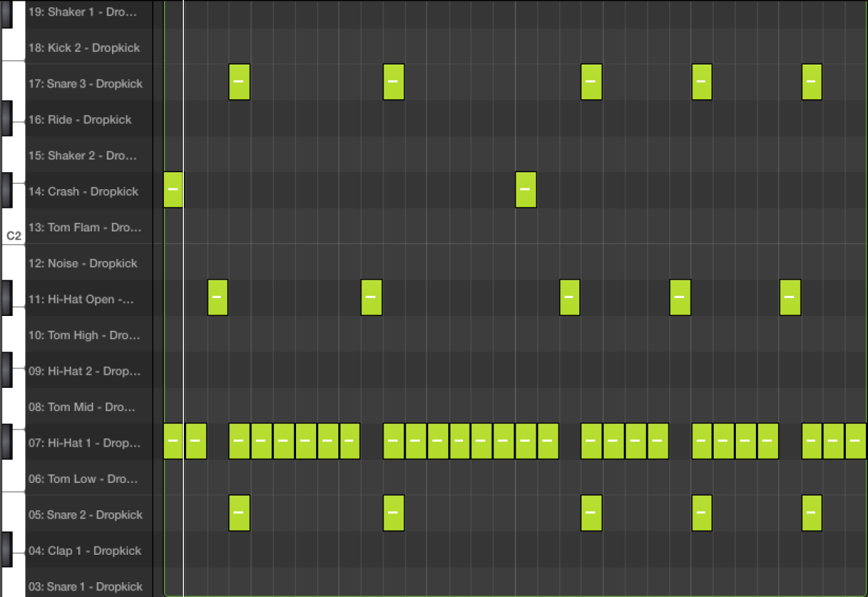Select the third note in the Hi-Hat Open lane
This screenshot has width=868, height=597.
pos(570,297)
